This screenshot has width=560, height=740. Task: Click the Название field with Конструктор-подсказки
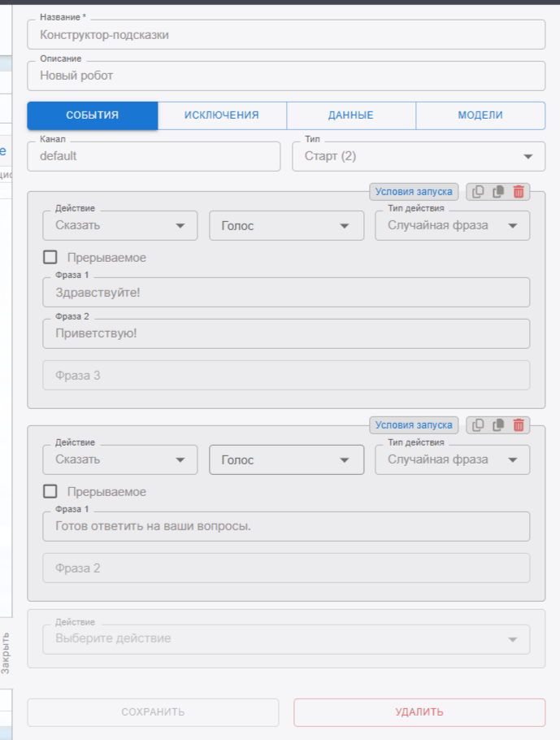coord(285,35)
